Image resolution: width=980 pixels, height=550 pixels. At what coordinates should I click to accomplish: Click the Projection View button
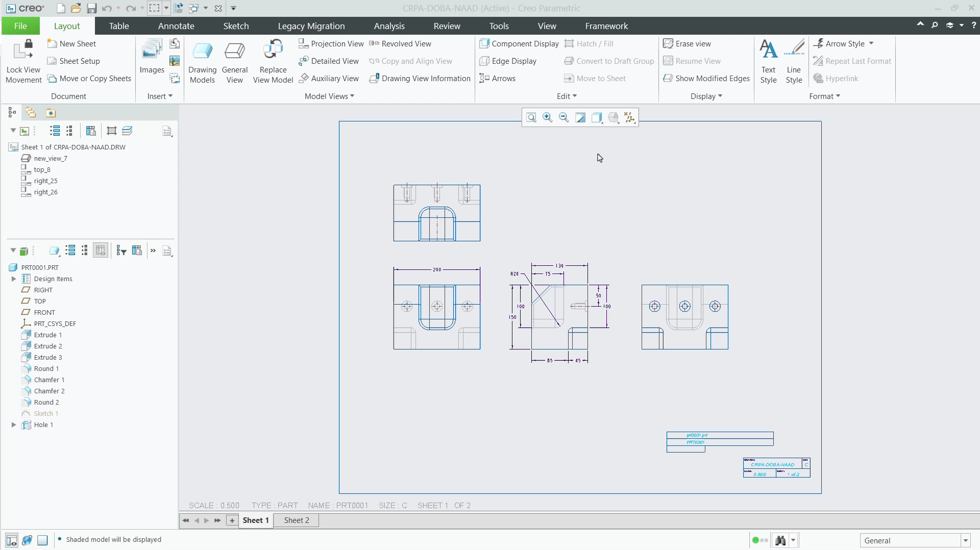pos(331,43)
